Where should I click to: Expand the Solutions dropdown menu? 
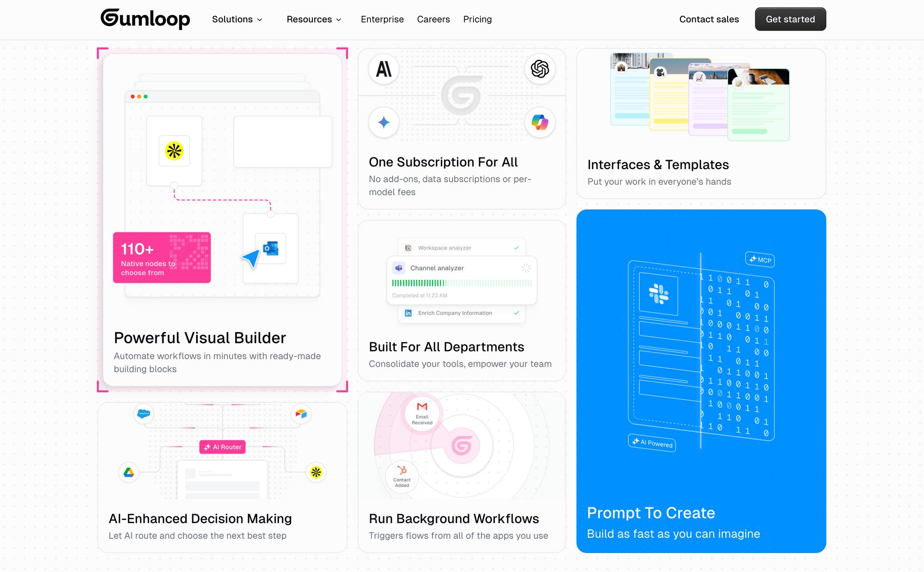pos(237,19)
